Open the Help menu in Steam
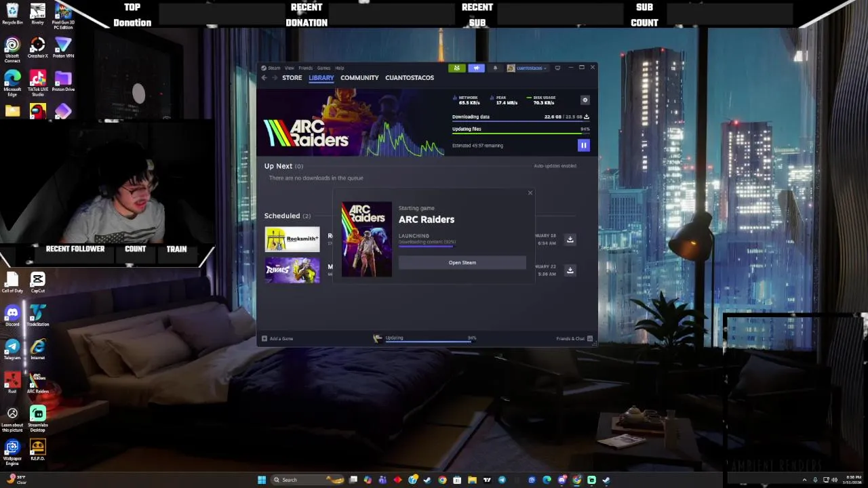 pyautogui.click(x=340, y=68)
